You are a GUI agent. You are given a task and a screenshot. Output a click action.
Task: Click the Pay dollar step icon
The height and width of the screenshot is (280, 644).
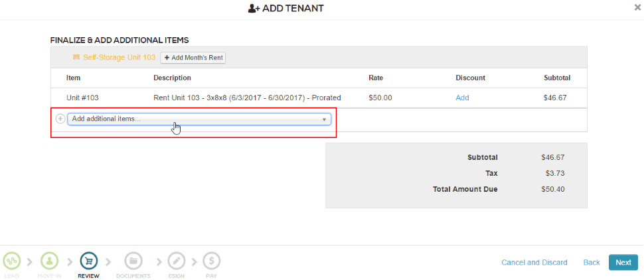[211, 261]
